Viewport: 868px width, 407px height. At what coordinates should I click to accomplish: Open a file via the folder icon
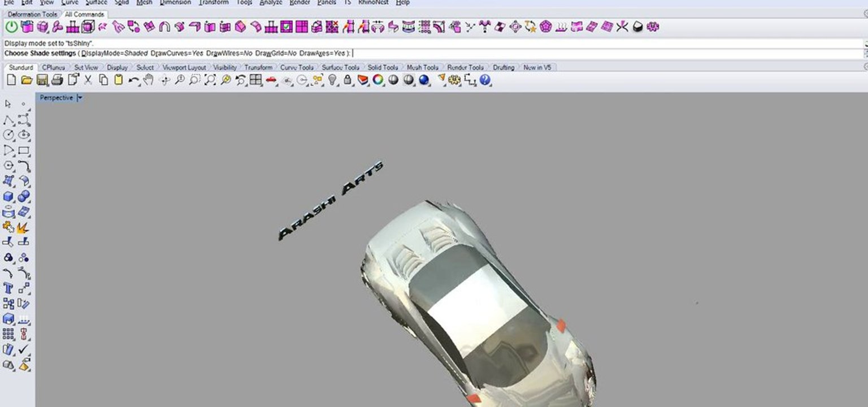[27, 80]
